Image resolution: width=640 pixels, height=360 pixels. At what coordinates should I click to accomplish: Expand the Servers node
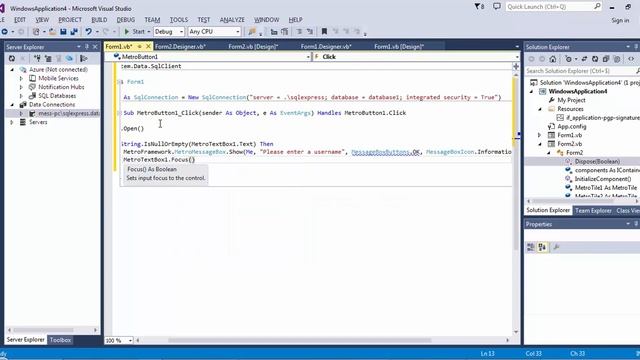point(12,122)
